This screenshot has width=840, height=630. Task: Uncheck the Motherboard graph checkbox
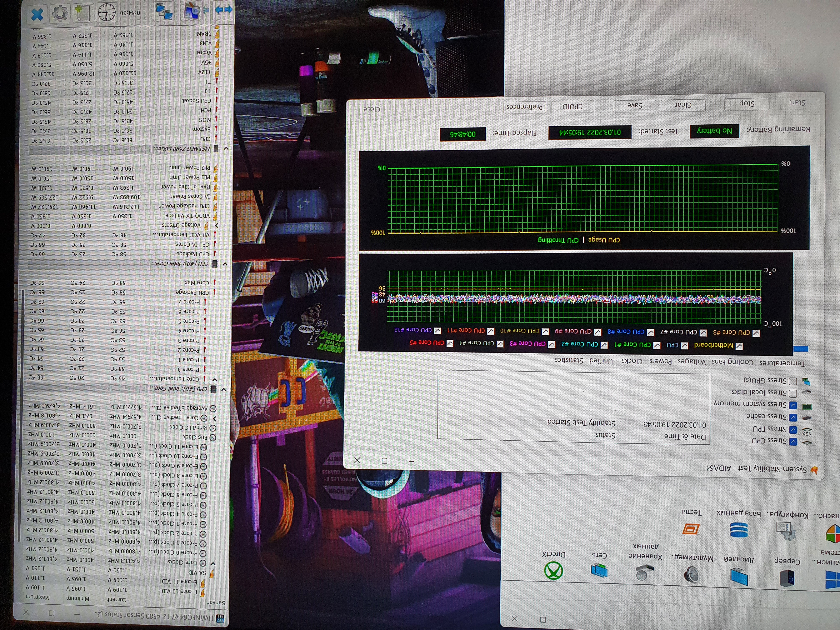coord(739,346)
